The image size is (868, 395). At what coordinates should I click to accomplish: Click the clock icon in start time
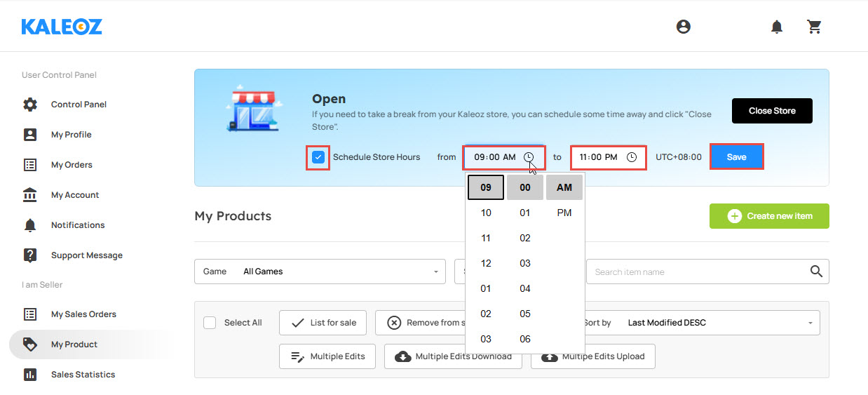pyautogui.click(x=529, y=157)
